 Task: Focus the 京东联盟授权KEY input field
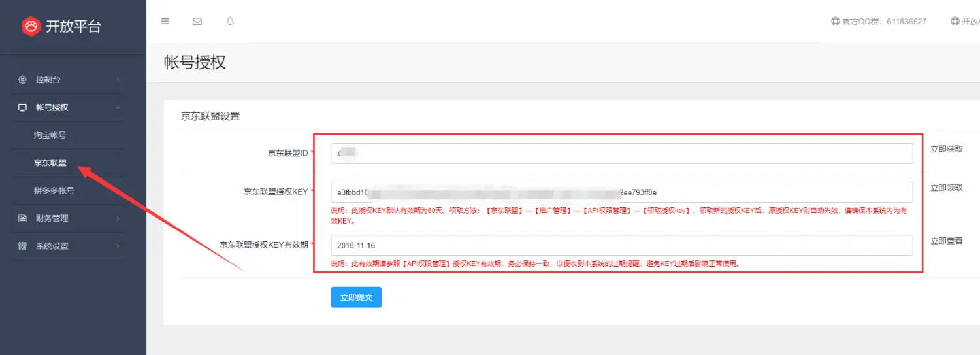coord(621,192)
